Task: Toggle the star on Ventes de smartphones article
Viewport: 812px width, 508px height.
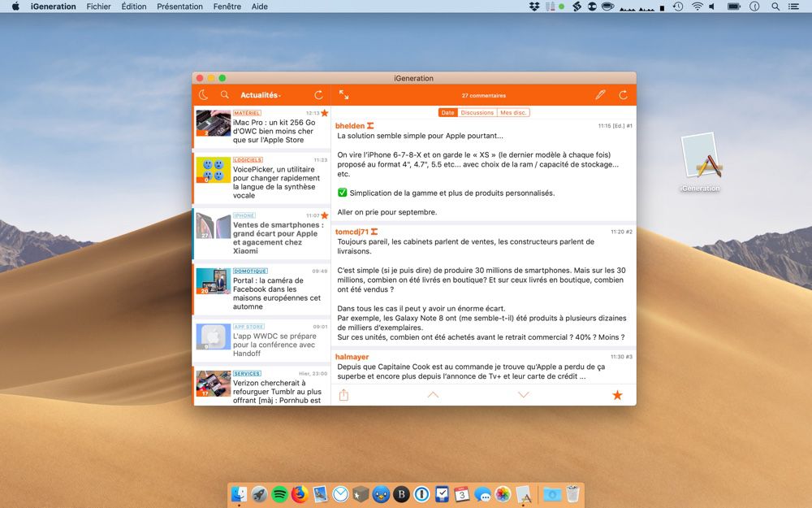Action: pos(325,215)
